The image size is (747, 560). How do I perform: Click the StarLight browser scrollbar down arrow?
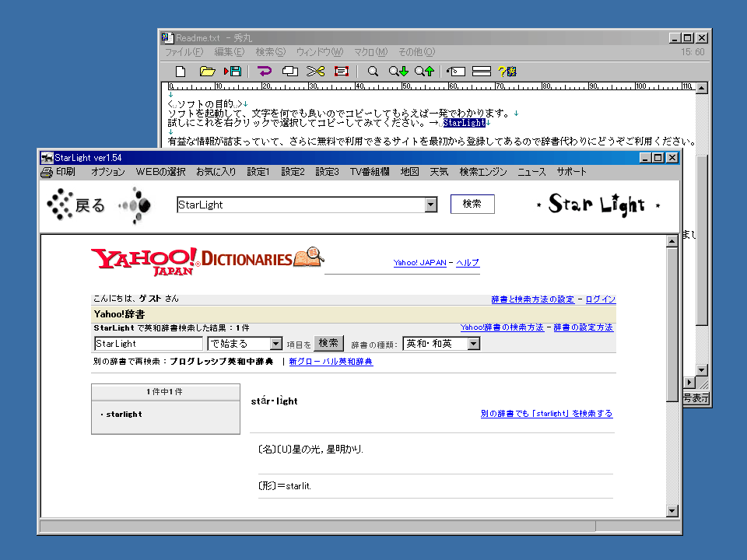click(x=672, y=511)
